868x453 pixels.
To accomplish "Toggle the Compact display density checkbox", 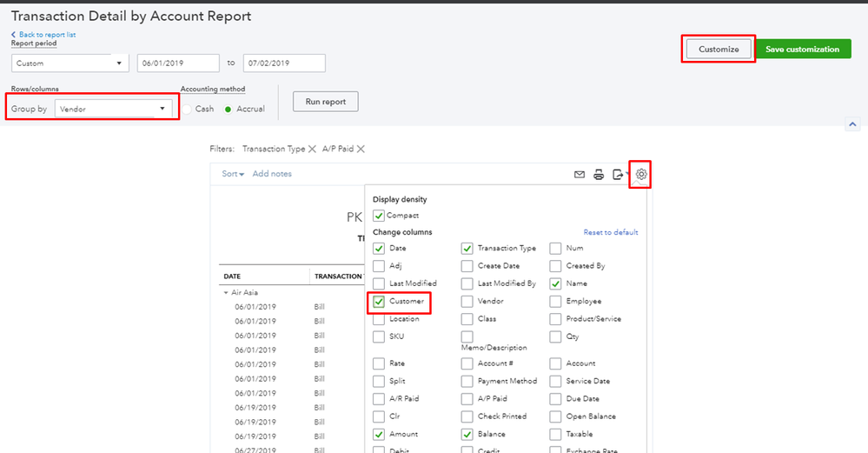I will point(379,216).
